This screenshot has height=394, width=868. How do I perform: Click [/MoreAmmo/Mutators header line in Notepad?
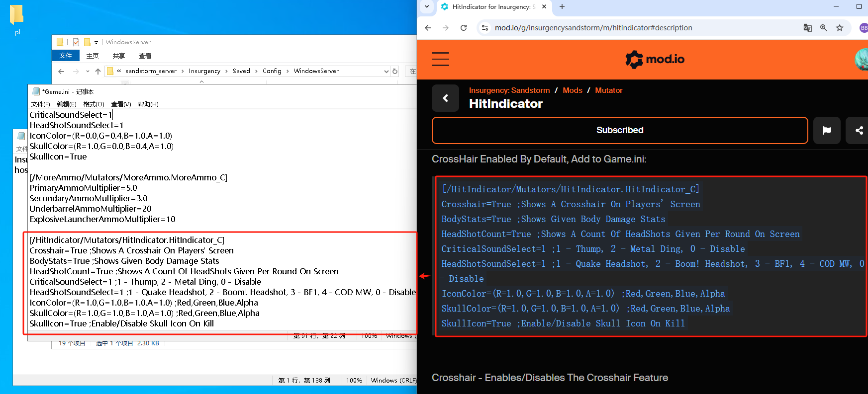(128, 177)
